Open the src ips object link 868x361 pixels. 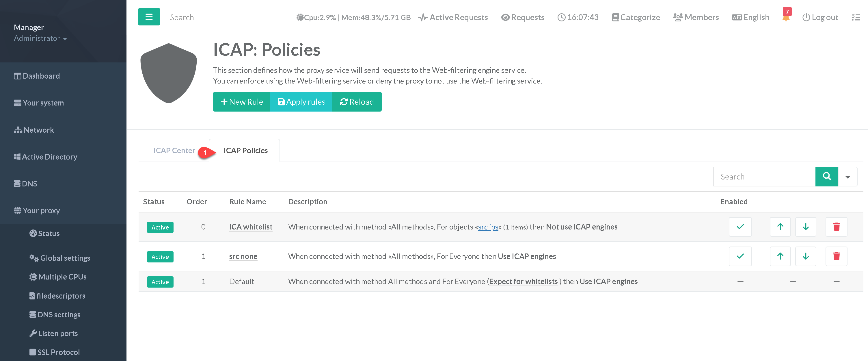coord(488,227)
